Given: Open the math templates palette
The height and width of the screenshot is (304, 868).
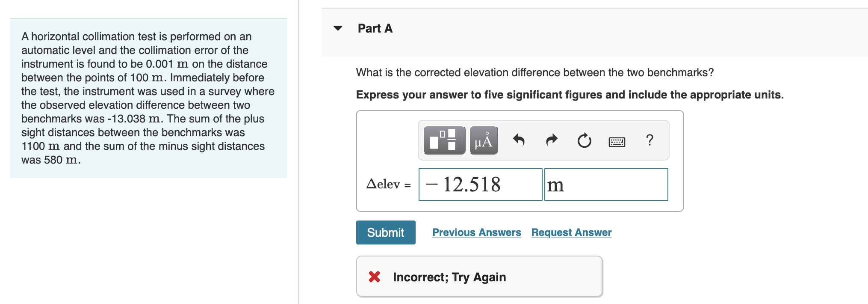Looking at the screenshot, I should click(x=443, y=140).
